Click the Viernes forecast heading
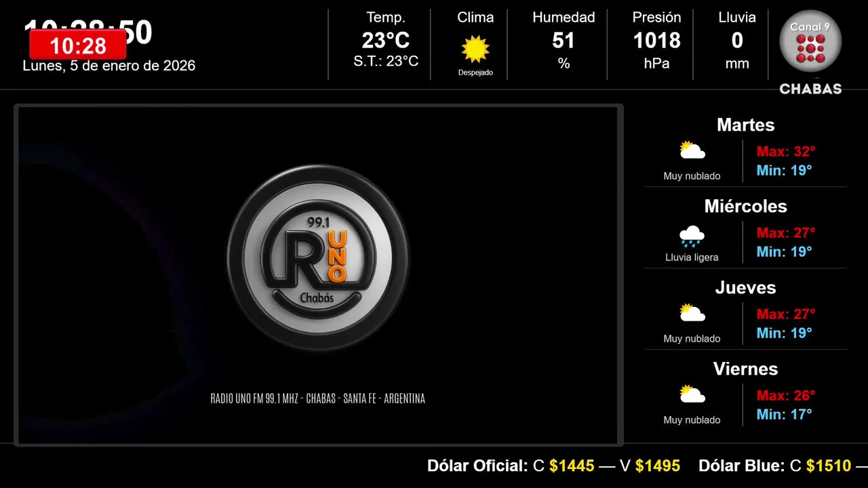Image resolution: width=868 pixels, height=488 pixels. 745,369
